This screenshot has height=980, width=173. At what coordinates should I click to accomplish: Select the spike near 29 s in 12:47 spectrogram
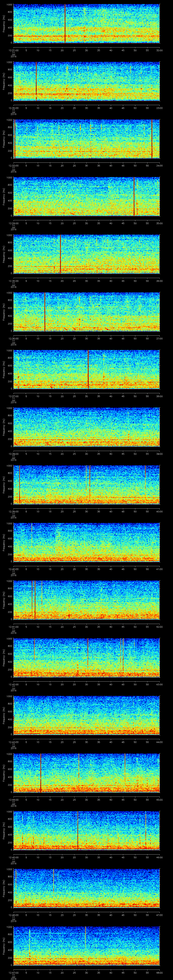point(85,937)
